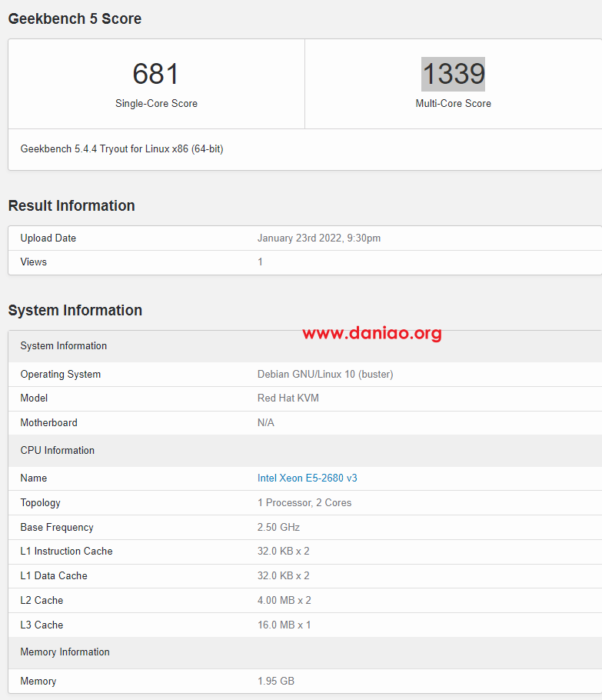
Task: Click the Result Information heading
Action: (72, 206)
